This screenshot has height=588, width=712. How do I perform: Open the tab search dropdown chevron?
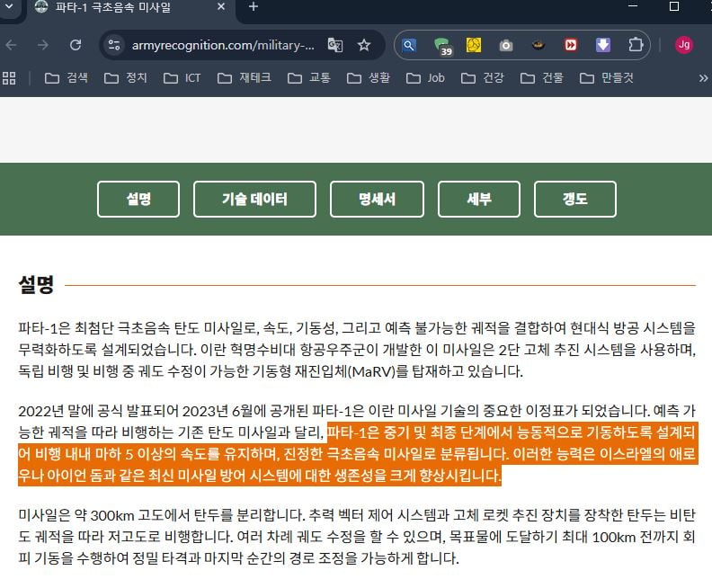[9, 7]
